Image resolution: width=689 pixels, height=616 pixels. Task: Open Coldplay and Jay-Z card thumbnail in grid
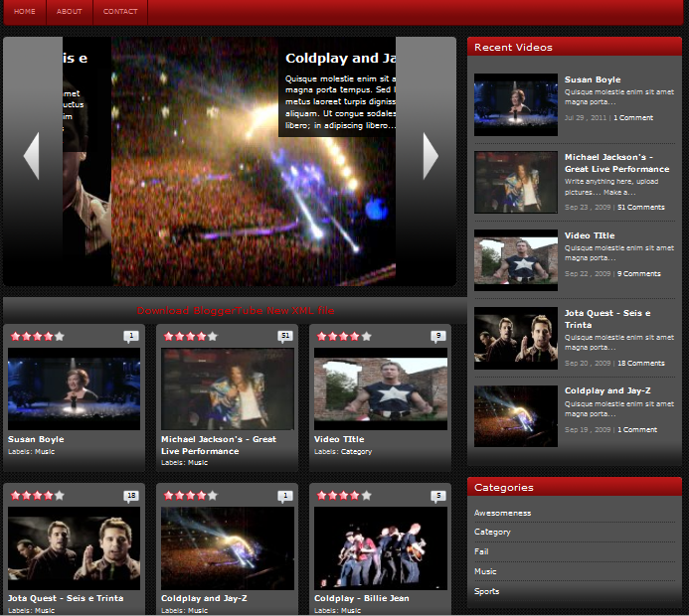pos(227,548)
